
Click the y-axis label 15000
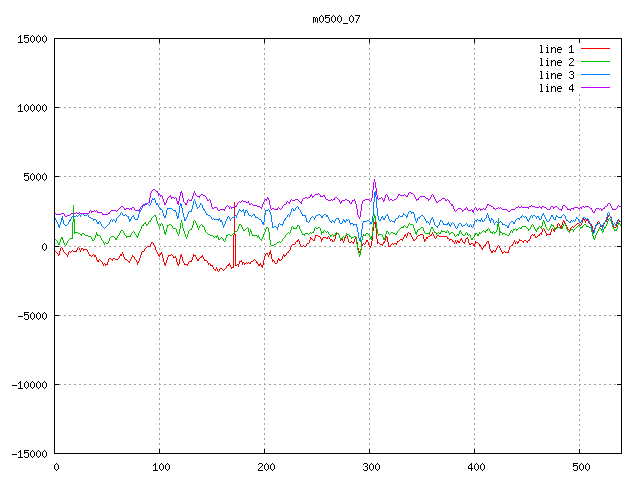(x=32, y=39)
